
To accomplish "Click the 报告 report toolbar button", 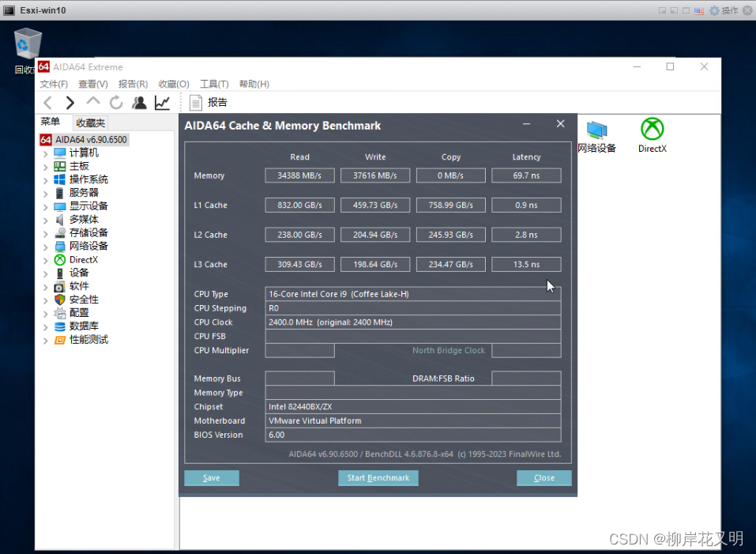I will 209,103.
